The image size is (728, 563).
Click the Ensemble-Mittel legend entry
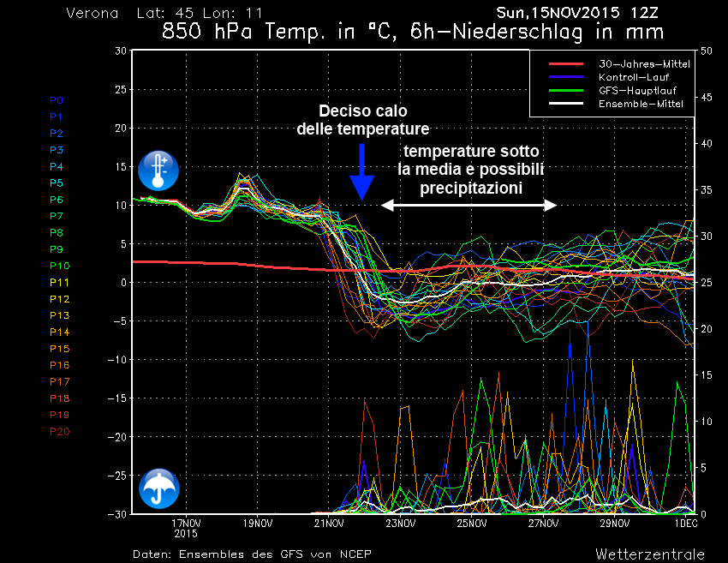pyautogui.click(x=641, y=104)
